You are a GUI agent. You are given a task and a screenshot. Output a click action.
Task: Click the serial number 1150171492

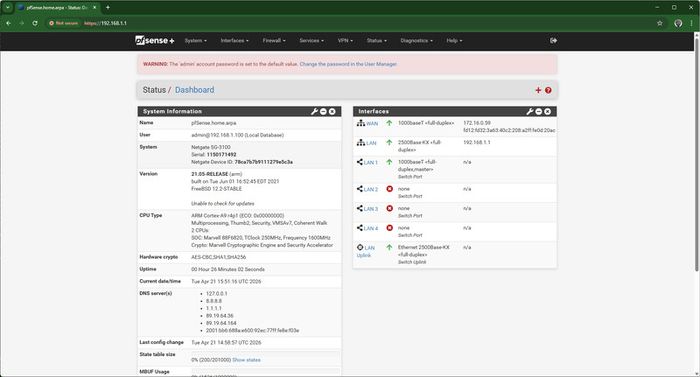(221, 155)
